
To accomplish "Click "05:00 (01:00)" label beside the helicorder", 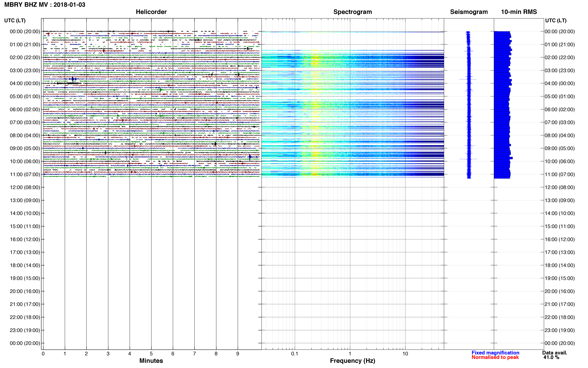I will click(x=25, y=96).
